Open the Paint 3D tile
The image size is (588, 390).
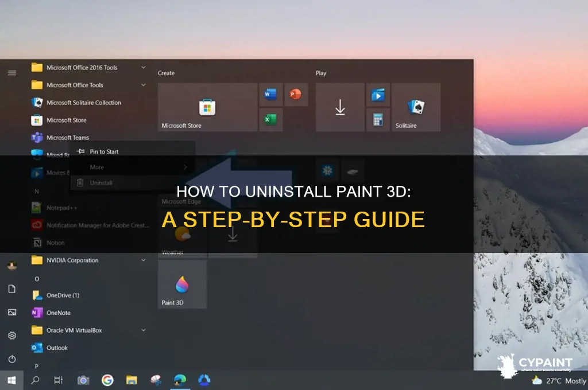point(182,284)
